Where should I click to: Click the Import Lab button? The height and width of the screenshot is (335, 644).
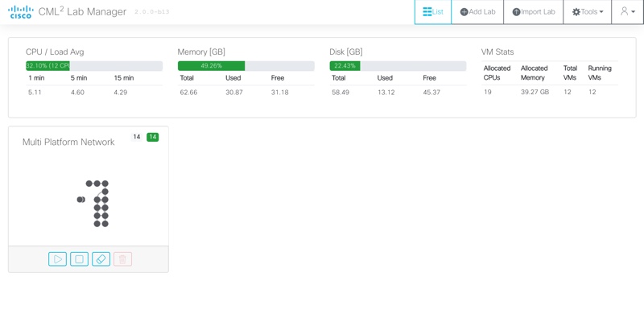pos(534,12)
